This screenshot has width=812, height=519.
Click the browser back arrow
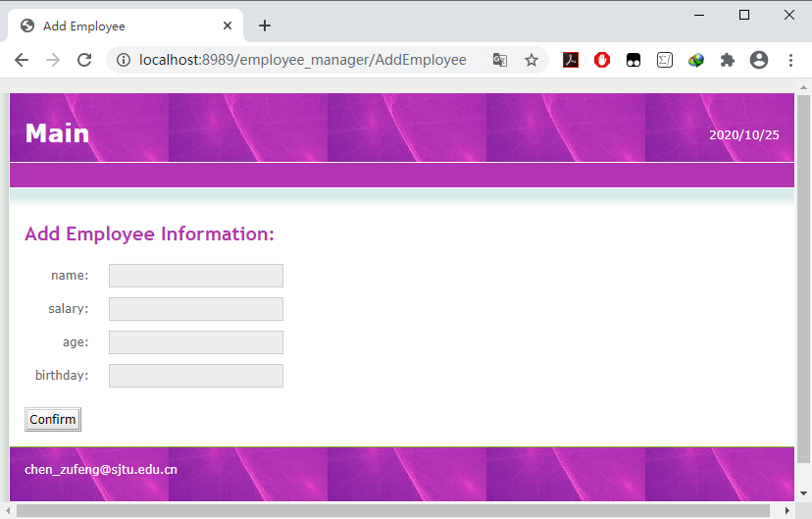(x=22, y=60)
